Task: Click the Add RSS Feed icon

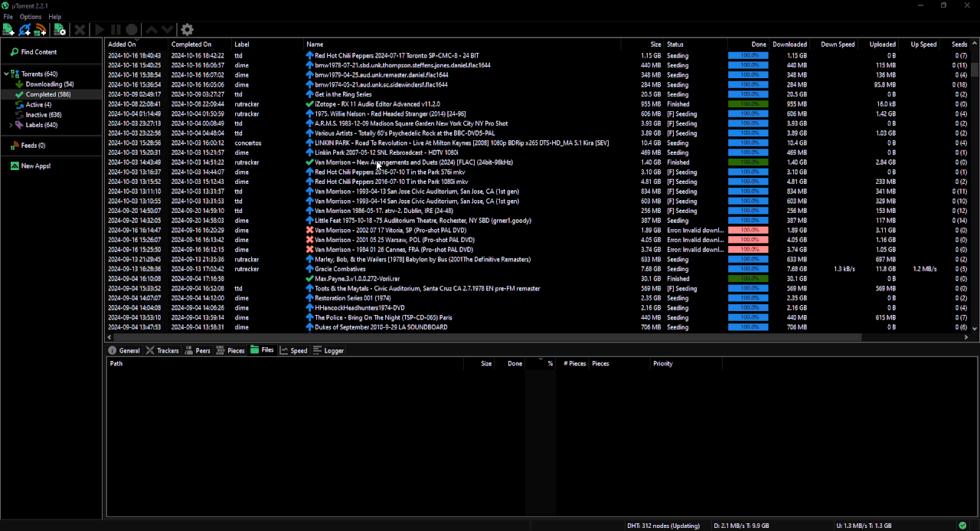Action: click(41, 30)
